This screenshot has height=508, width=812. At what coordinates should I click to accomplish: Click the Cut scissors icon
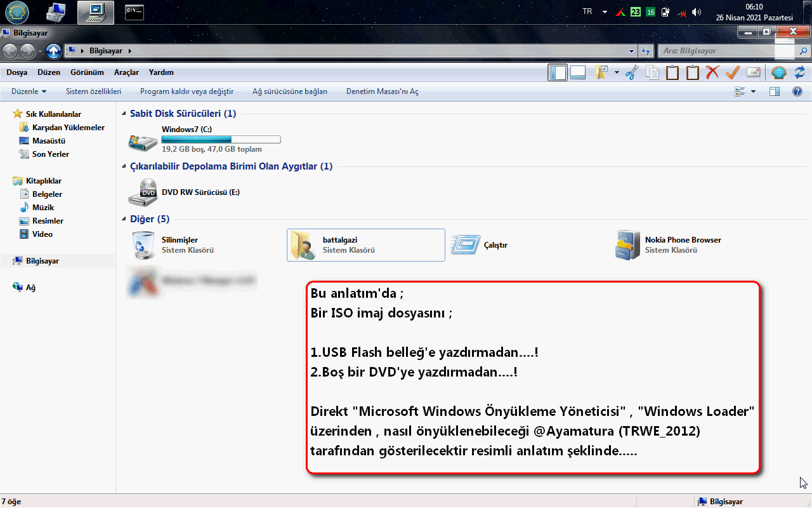[632, 72]
